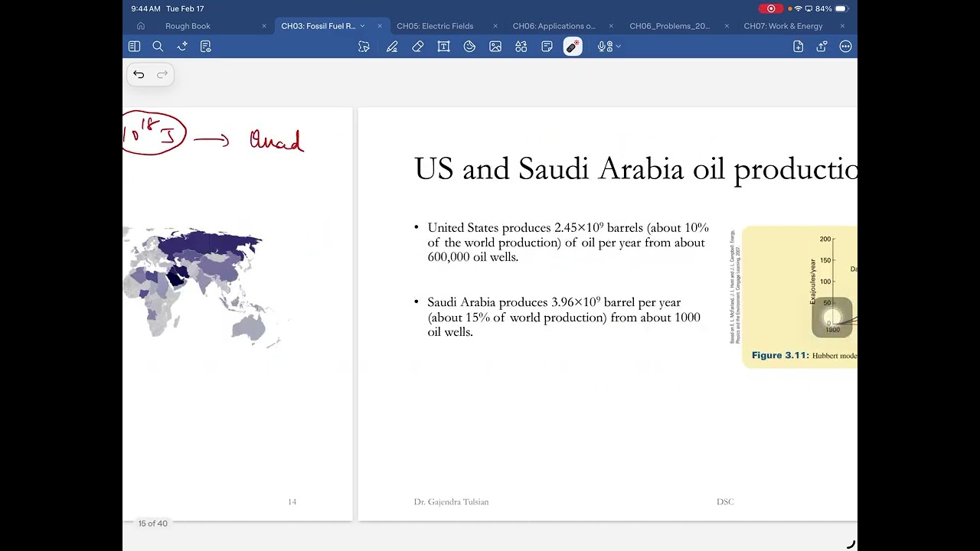Select the pen writing tool

coord(392,47)
